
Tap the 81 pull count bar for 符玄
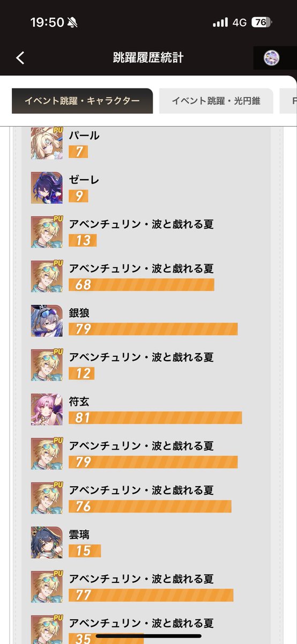coord(155,418)
